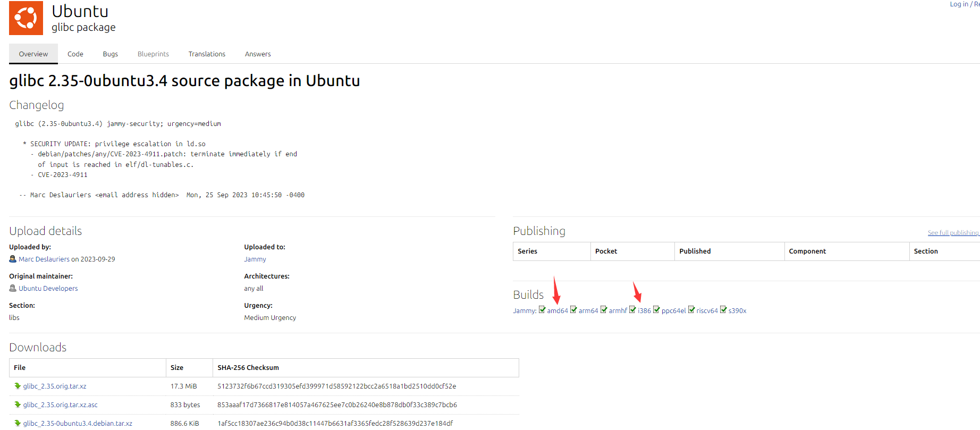Click the See full publishing history link
The image size is (980, 430).
[953, 233]
